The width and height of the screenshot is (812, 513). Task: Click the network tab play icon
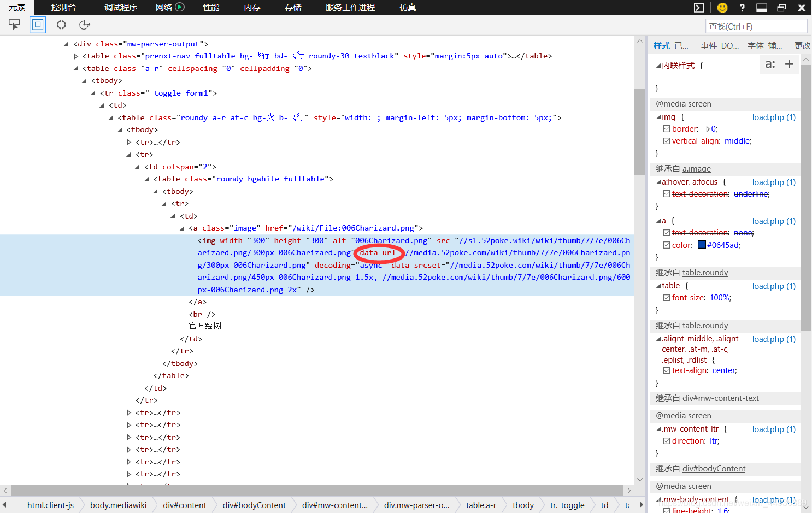[x=180, y=7]
